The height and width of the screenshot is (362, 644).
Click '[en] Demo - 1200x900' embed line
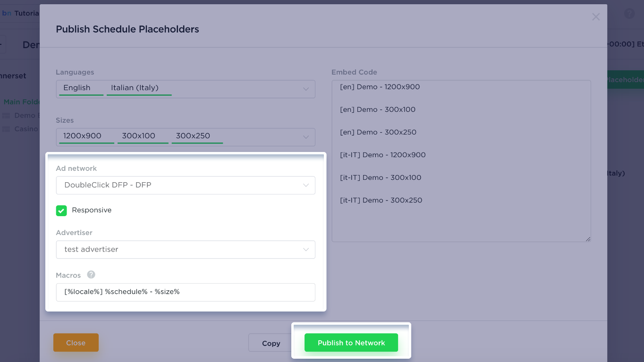380,87
